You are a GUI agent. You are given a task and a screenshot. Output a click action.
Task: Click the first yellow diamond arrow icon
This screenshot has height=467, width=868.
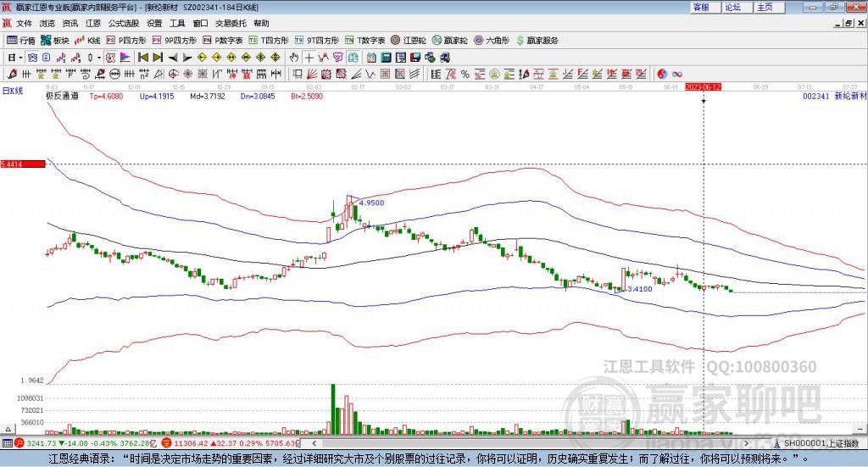pyautogui.click(x=202, y=58)
